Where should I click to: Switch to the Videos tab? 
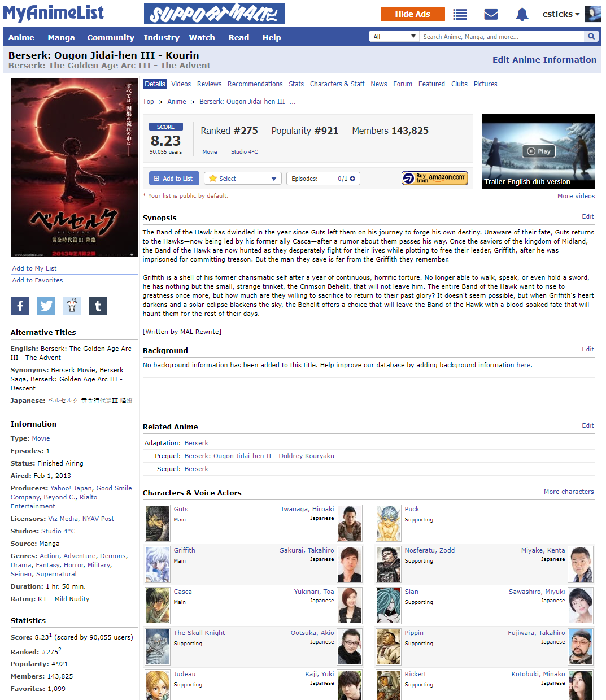click(x=181, y=84)
